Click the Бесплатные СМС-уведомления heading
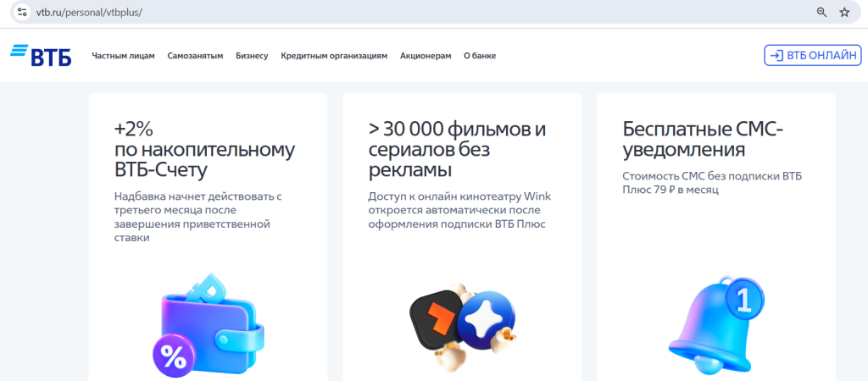 coord(703,140)
